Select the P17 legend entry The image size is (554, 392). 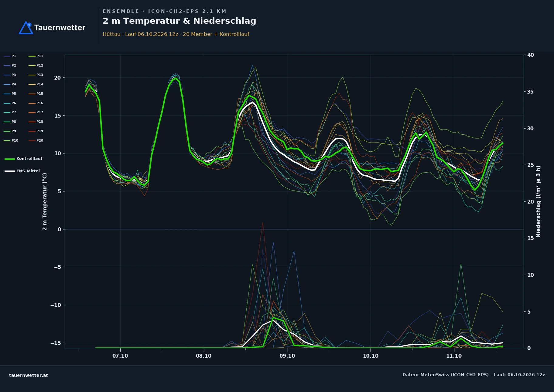click(x=36, y=112)
